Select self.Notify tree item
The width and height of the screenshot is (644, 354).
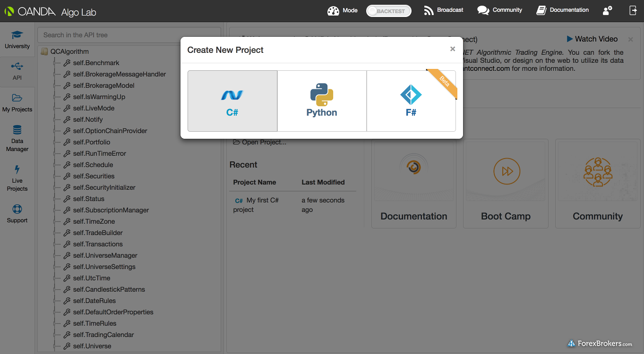click(88, 119)
